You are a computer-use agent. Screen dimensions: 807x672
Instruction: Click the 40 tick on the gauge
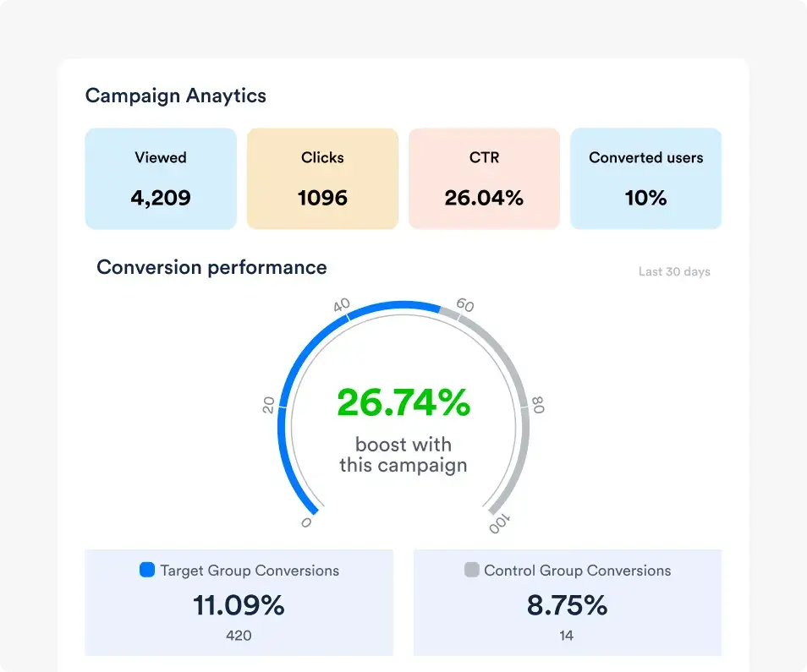click(x=342, y=306)
